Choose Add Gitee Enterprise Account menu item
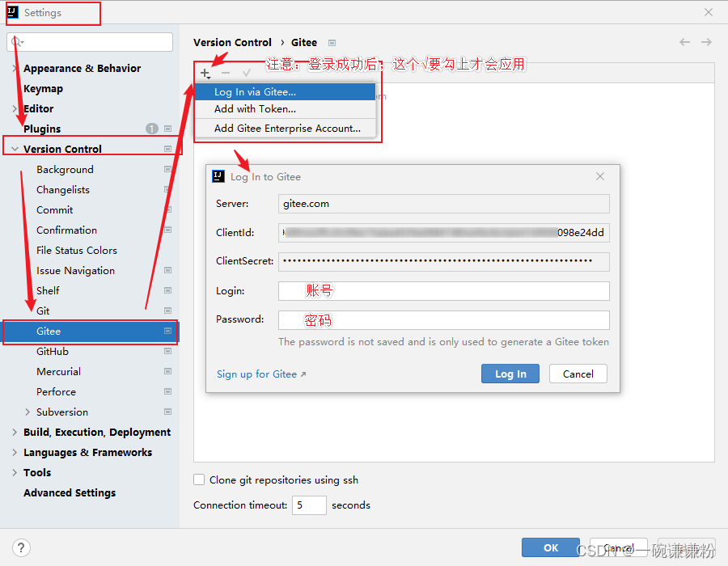This screenshot has width=728, height=566. [285, 129]
